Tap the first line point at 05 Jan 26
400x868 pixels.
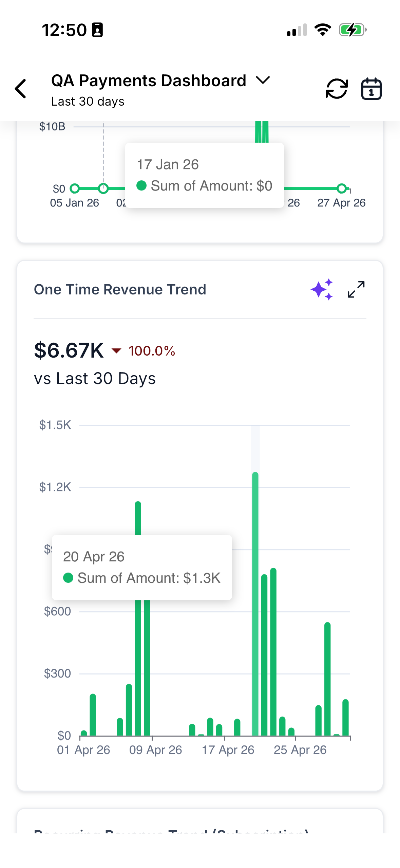coord(75,188)
